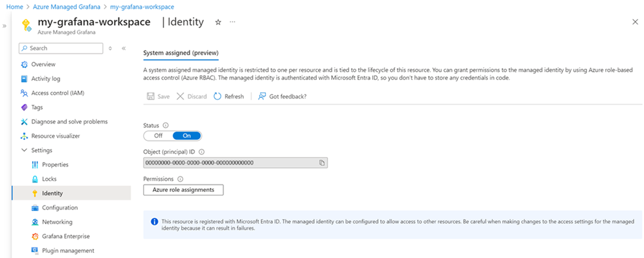Open the Networking settings menu item
The width and height of the screenshot is (644, 258).
pos(57,222)
